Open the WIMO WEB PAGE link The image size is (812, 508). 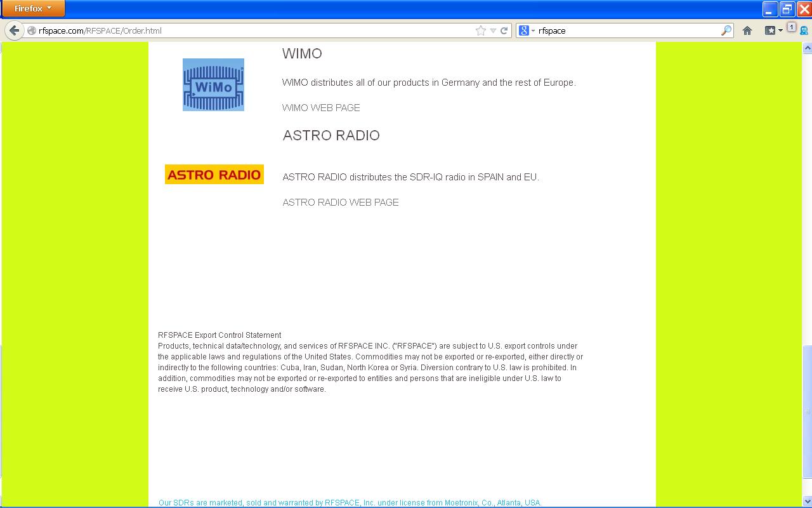(321, 108)
